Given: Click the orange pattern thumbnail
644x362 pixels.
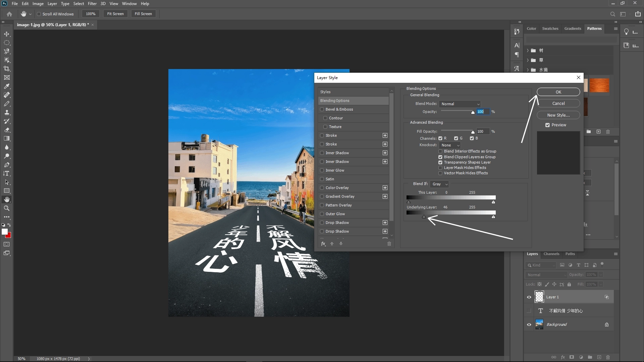Looking at the screenshot, I should coord(600,85).
